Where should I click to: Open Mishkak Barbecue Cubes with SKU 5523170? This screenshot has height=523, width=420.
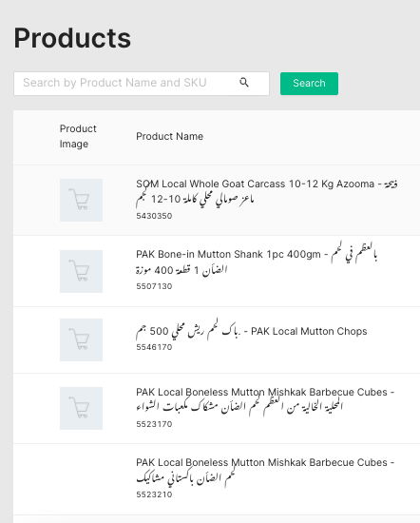click(265, 399)
